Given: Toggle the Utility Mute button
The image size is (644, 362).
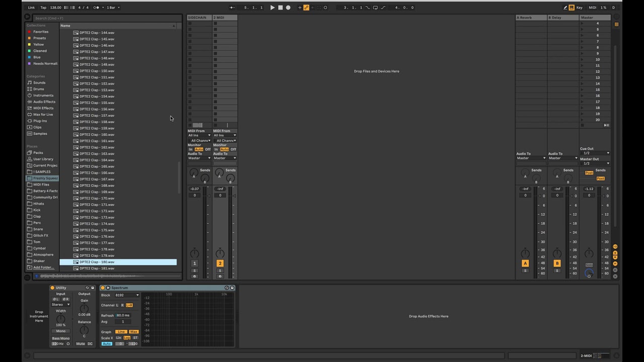Looking at the screenshot, I should [x=80, y=344].
